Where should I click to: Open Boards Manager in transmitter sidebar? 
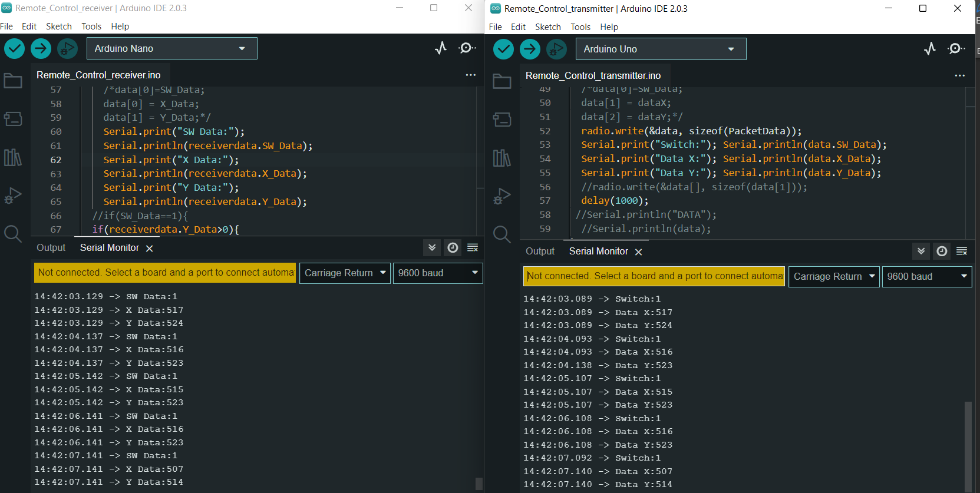[x=502, y=120]
